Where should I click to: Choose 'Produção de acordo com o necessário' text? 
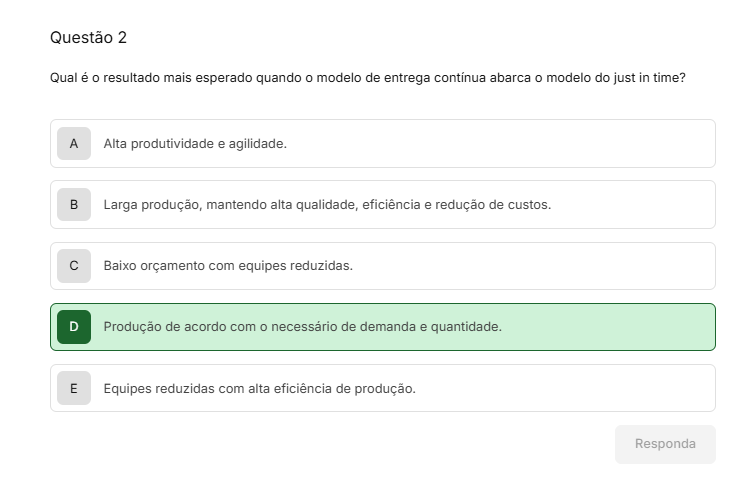click(302, 327)
